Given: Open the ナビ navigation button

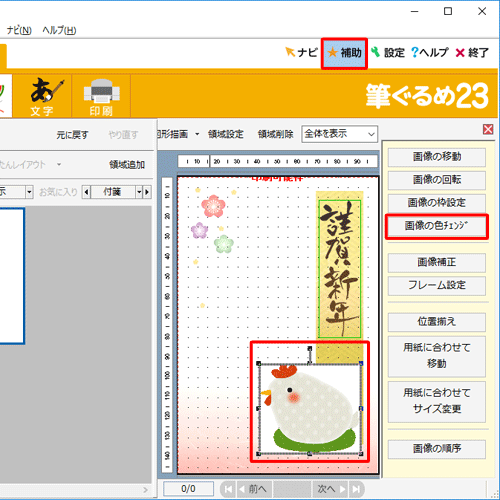Looking at the screenshot, I should 302,53.
